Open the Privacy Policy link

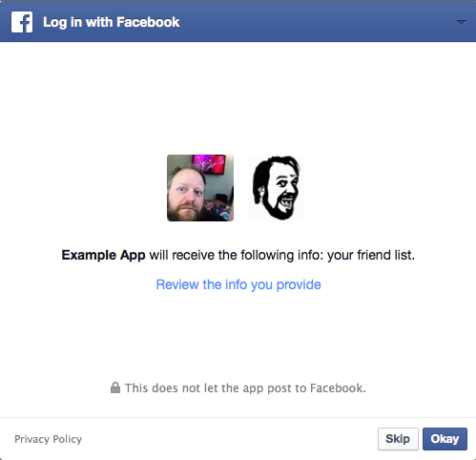tap(49, 439)
